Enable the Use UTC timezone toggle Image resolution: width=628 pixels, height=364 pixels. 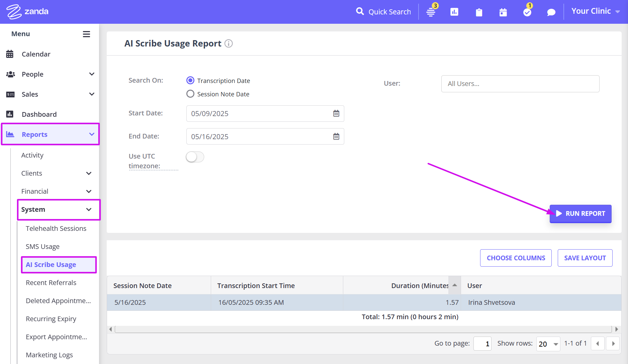[x=195, y=157]
